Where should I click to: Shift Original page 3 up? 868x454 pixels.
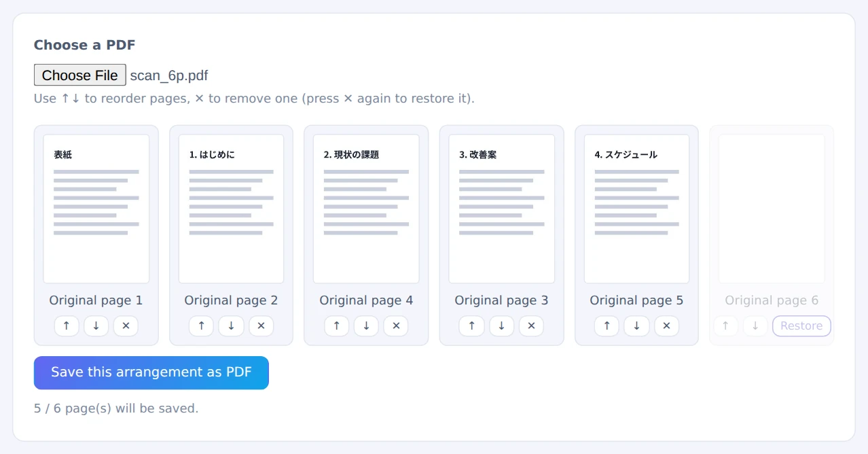click(x=472, y=326)
